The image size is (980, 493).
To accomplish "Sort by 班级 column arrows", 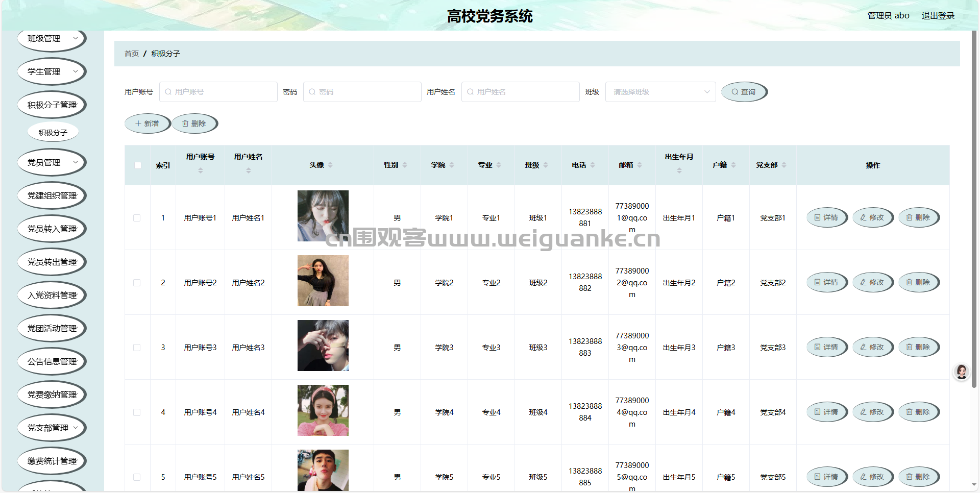I will pyautogui.click(x=546, y=165).
